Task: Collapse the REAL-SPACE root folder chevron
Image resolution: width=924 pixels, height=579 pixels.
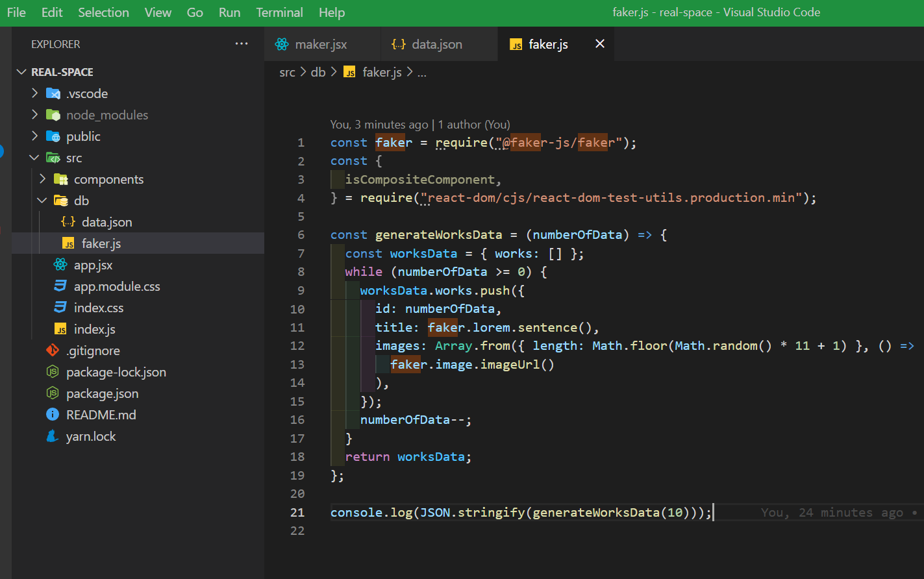Action: click(x=22, y=72)
